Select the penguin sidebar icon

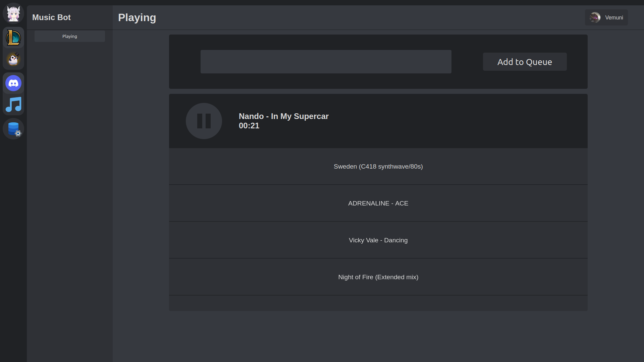click(x=13, y=59)
